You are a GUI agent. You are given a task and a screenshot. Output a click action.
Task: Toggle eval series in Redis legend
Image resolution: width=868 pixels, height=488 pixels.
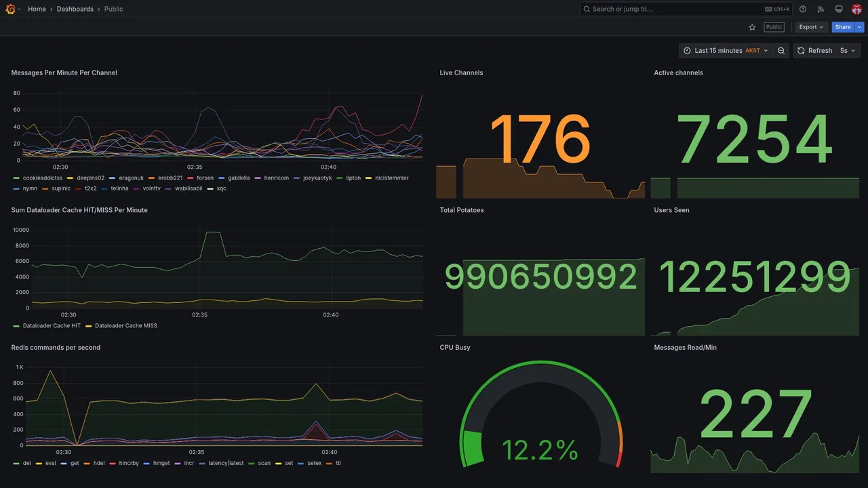click(51, 464)
